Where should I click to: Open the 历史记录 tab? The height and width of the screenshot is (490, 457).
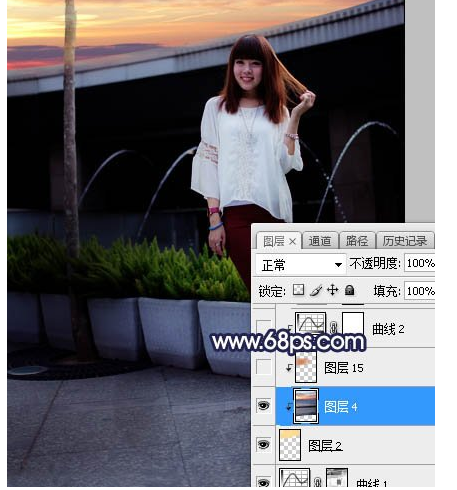[x=405, y=241]
